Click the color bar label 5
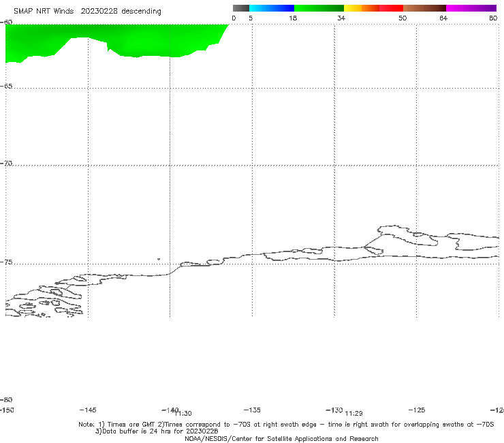Viewport: 504px width, 443px height. coord(251,18)
